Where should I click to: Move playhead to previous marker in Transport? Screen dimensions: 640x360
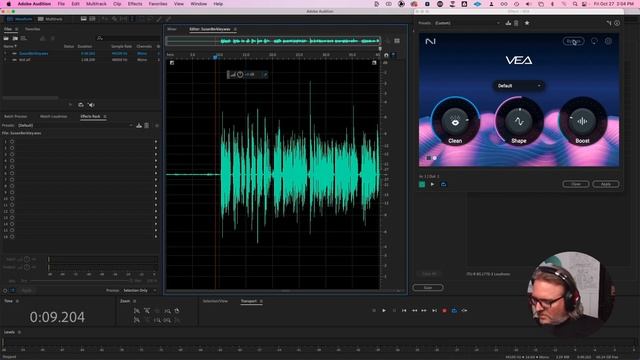tap(404, 311)
